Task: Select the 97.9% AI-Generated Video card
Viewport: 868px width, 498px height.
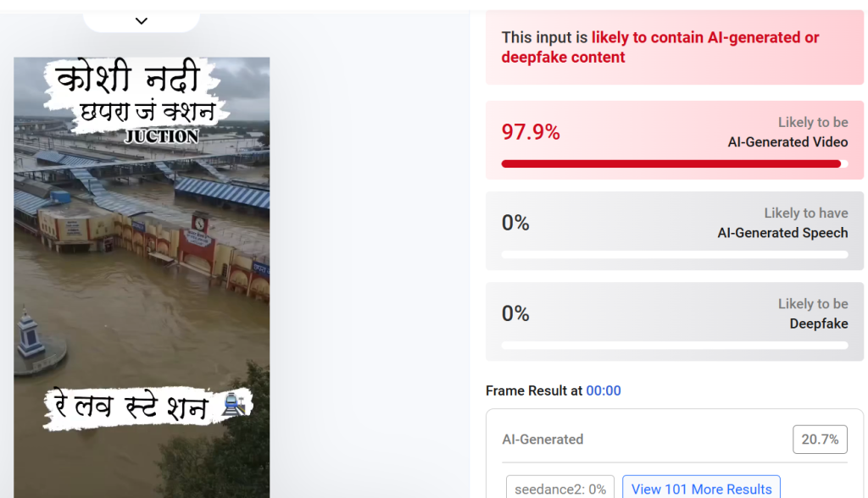Action: tap(674, 140)
